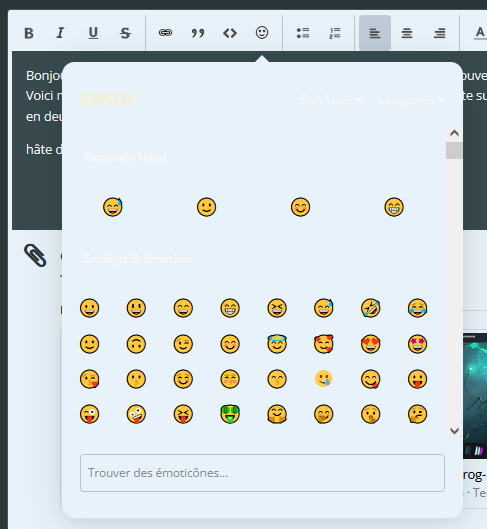The image size is (487, 529).
Task: Click the paperclip attachment icon
Action: coord(35,255)
